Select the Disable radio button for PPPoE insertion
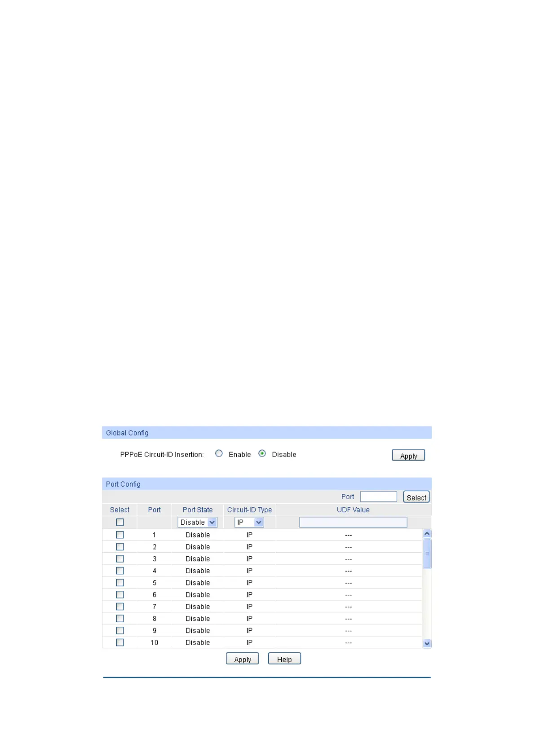 pos(262,453)
